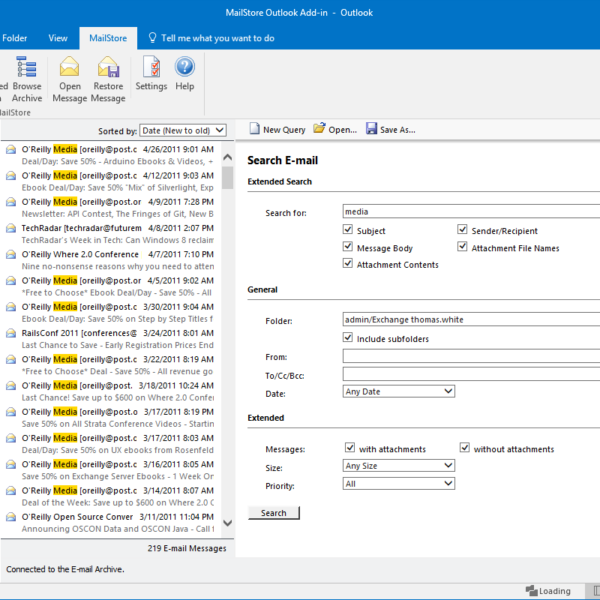
Task: Open MailStore Settings
Action: pos(152,67)
